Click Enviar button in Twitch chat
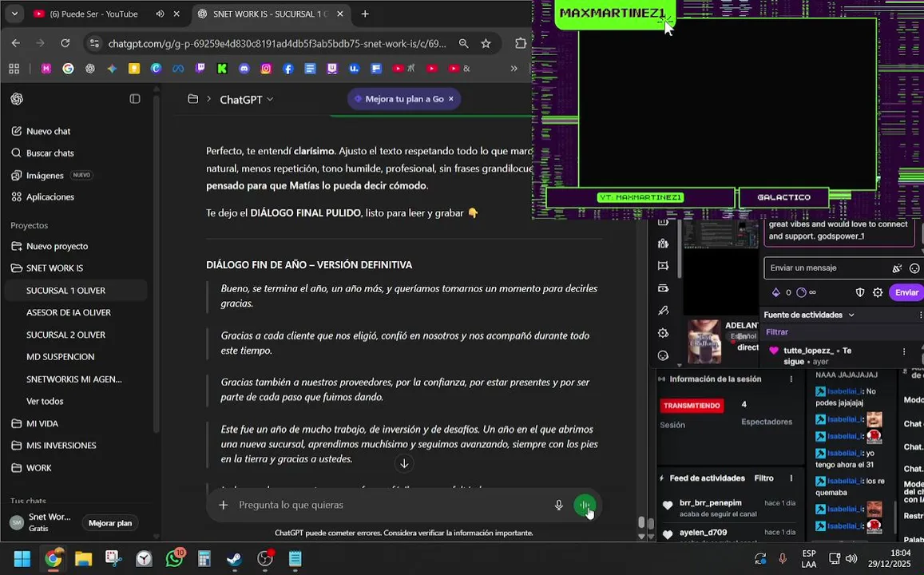This screenshot has height=575, width=924. coord(906,292)
